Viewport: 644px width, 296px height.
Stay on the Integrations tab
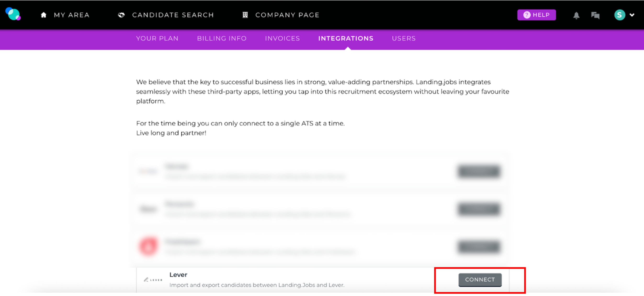click(346, 39)
